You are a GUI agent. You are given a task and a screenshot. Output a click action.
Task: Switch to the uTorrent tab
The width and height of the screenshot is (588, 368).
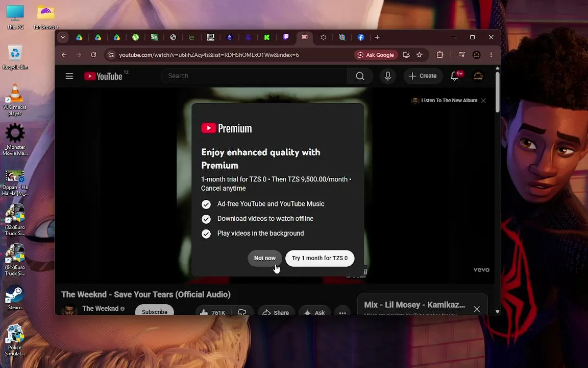135,37
